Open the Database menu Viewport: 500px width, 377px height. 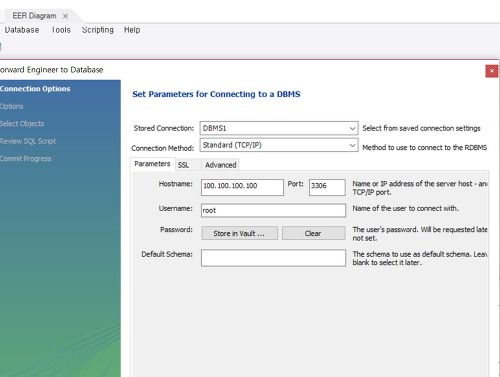(22, 30)
